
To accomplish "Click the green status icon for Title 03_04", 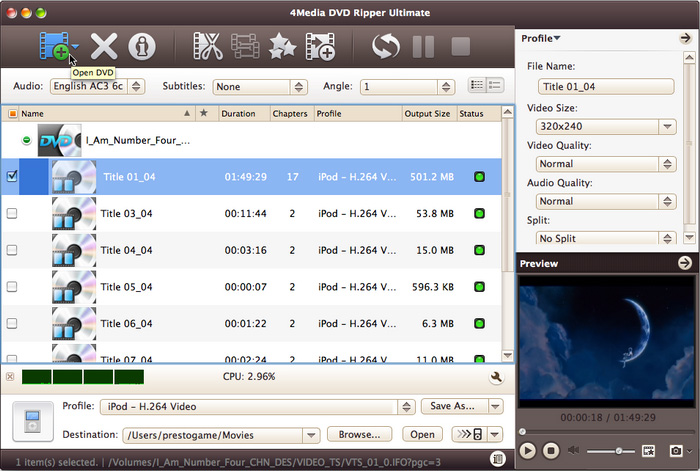I will [x=479, y=213].
